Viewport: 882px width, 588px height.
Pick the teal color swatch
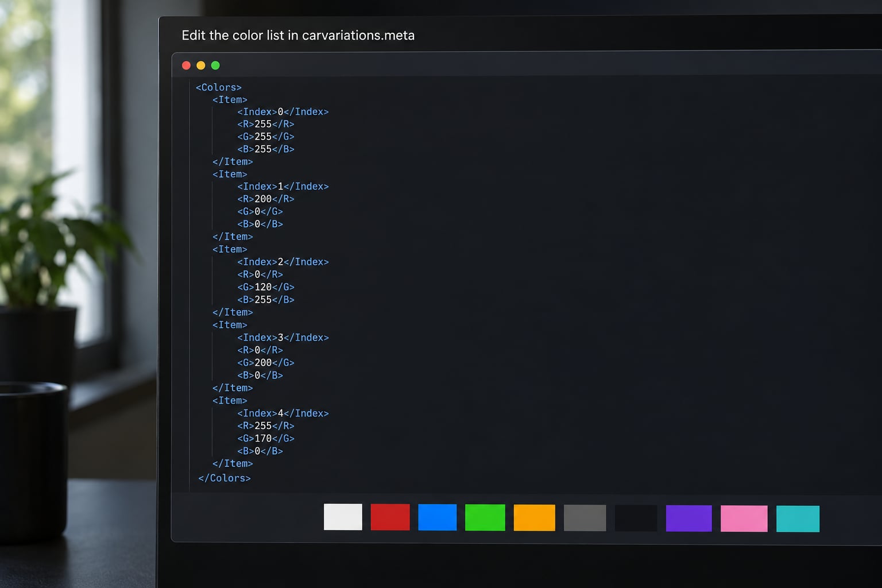pos(798,519)
